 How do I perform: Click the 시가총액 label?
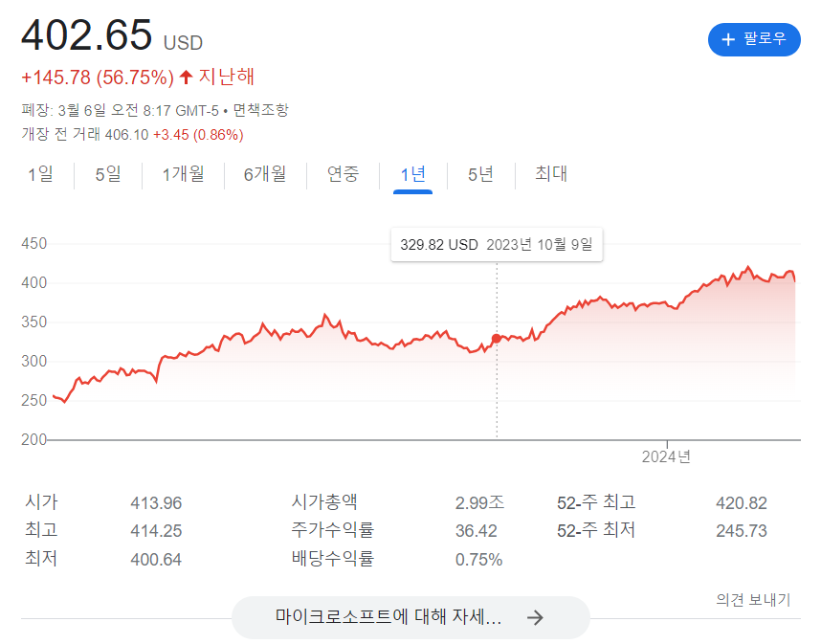[x=324, y=502]
